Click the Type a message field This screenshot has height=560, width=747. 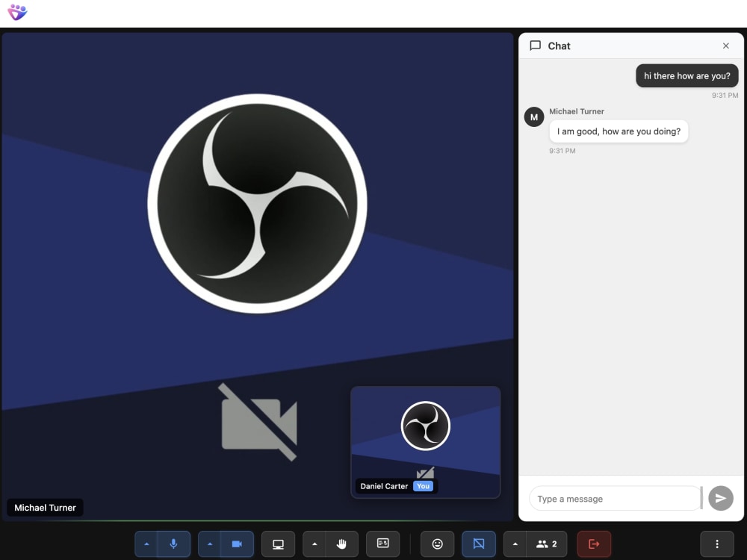[x=615, y=499]
